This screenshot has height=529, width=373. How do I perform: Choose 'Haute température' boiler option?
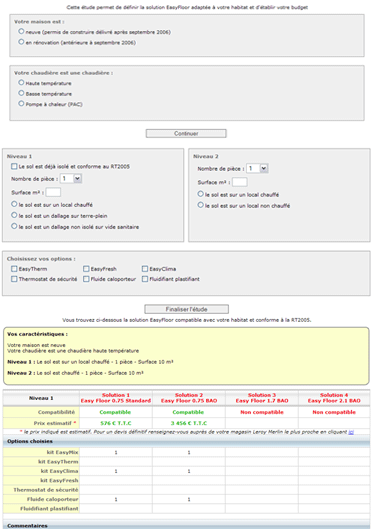[21, 82]
